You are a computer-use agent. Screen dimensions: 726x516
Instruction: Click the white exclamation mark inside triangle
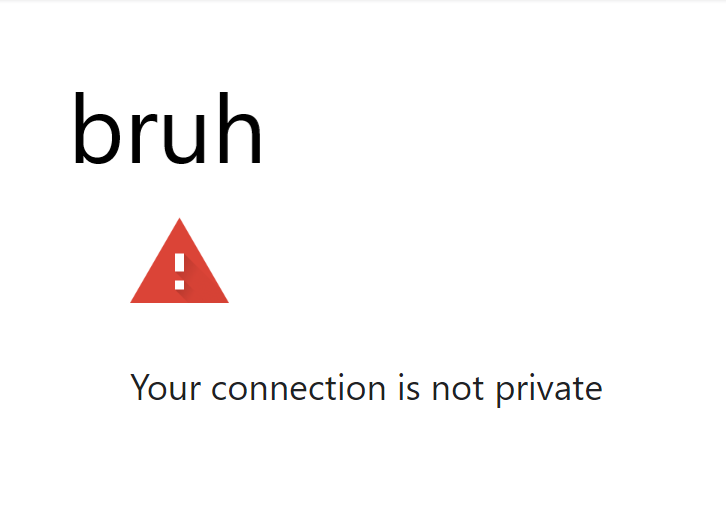click(x=180, y=271)
